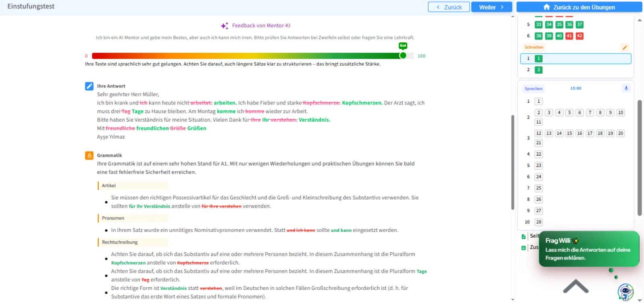Open green question 38
Screen dimensions: 644x303
tap(539, 36)
